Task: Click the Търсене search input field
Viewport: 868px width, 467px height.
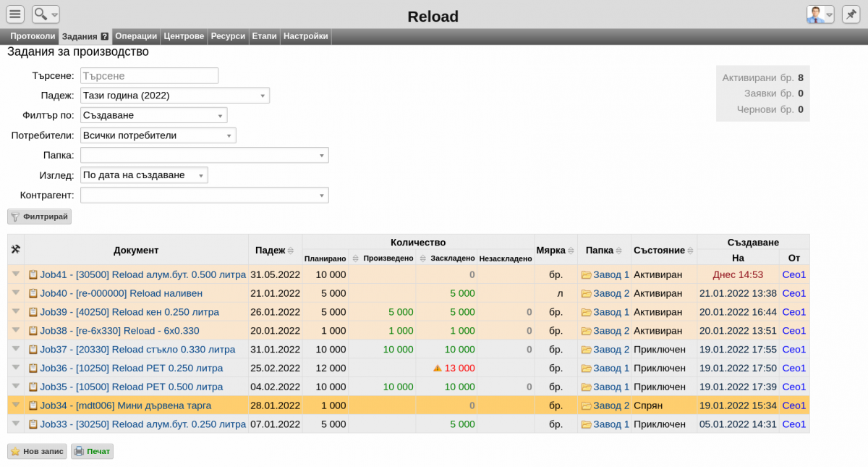Action: 149,75
